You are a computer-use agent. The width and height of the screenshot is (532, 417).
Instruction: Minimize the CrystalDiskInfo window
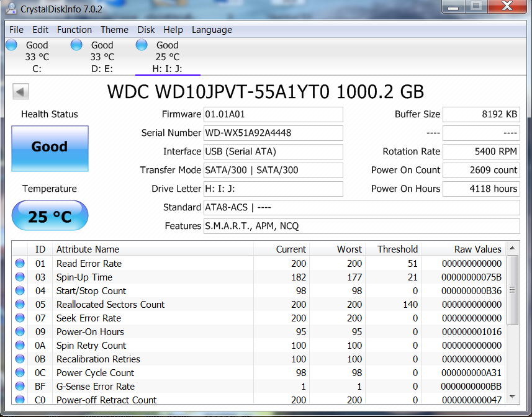coord(453,6)
